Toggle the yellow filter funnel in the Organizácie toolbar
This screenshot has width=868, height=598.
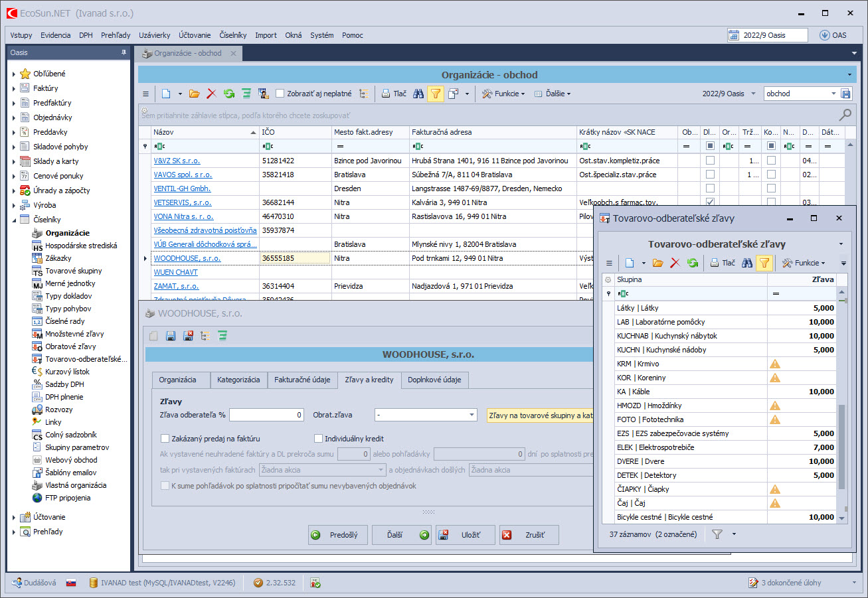click(436, 94)
